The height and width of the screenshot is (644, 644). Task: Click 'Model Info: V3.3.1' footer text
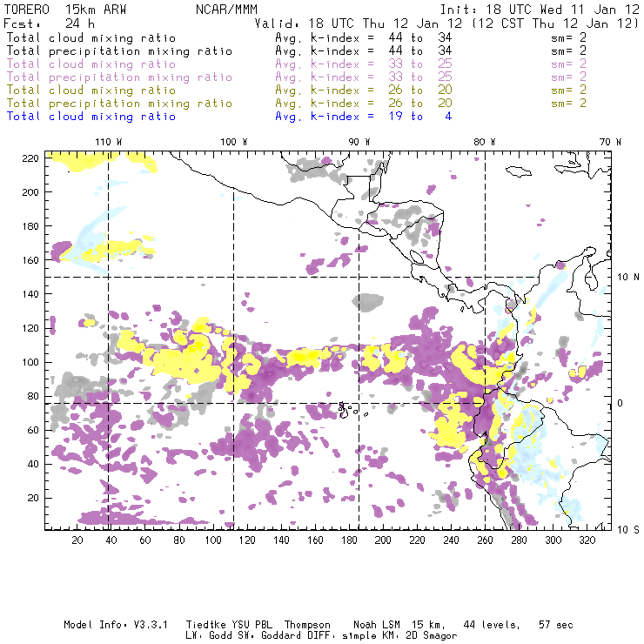116,625
